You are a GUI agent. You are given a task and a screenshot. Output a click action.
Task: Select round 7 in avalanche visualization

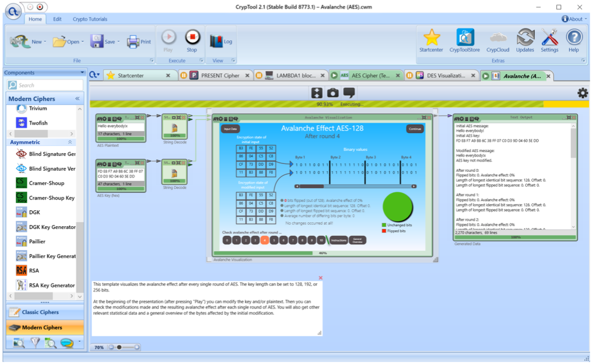tap(293, 240)
